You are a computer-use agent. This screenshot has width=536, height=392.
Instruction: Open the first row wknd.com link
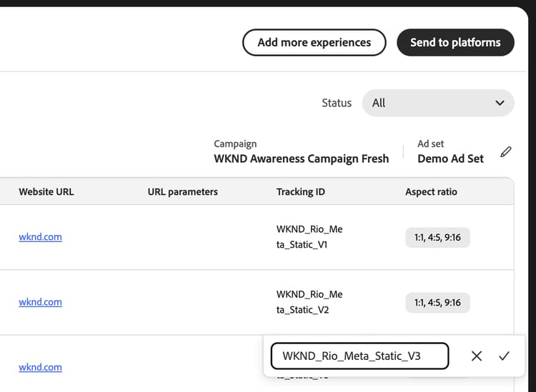coord(40,237)
